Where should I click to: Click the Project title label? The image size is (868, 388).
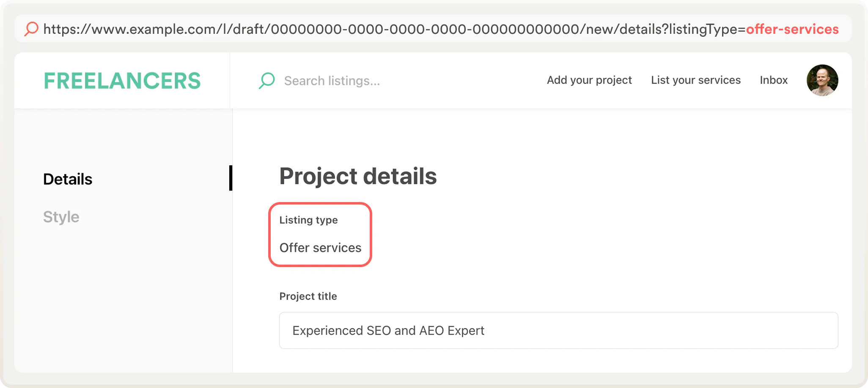click(308, 296)
